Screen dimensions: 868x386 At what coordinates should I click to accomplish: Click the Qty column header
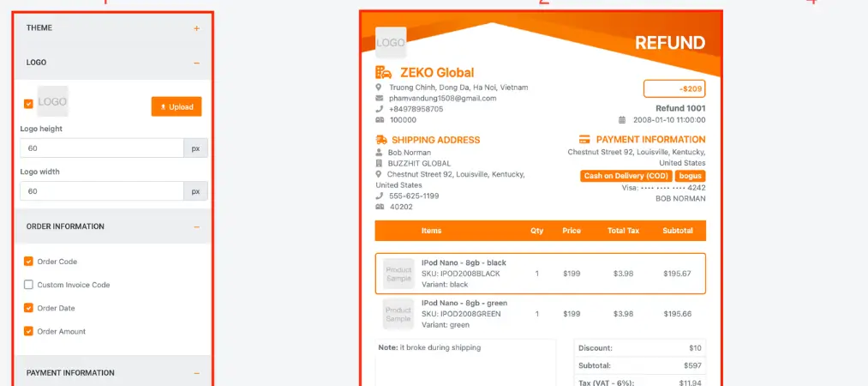[x=537, y=231]
